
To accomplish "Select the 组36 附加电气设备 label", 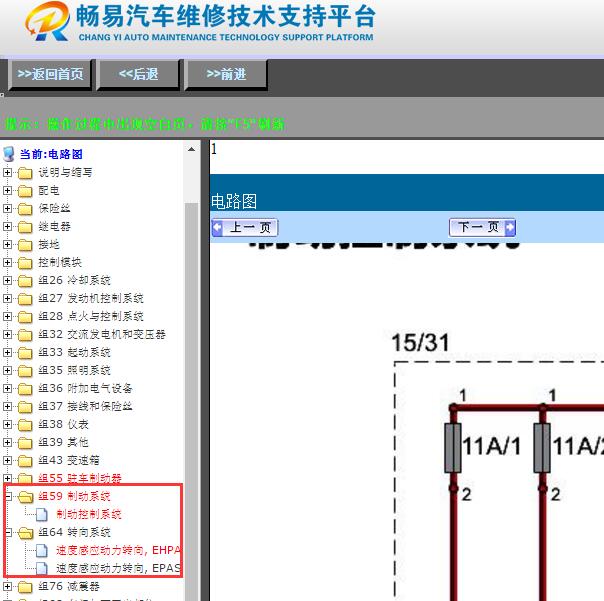I will (x=85, y=388).
